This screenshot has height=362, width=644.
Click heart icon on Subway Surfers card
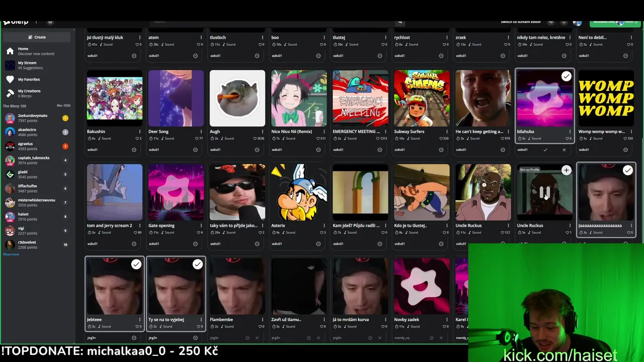(440, 138)
